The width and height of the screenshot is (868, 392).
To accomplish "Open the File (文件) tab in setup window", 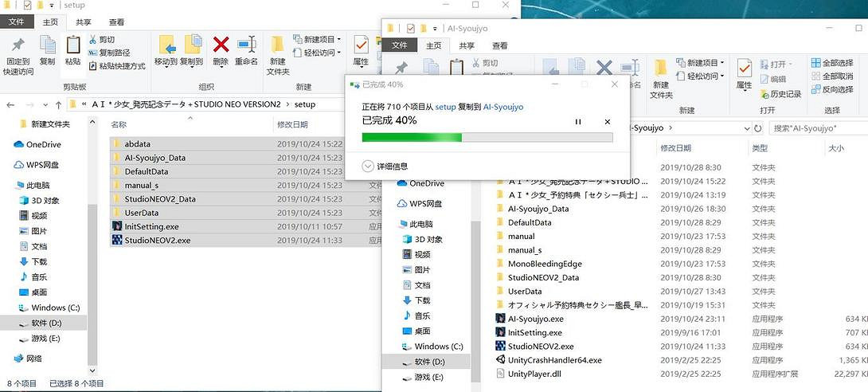I will (16, 22).
